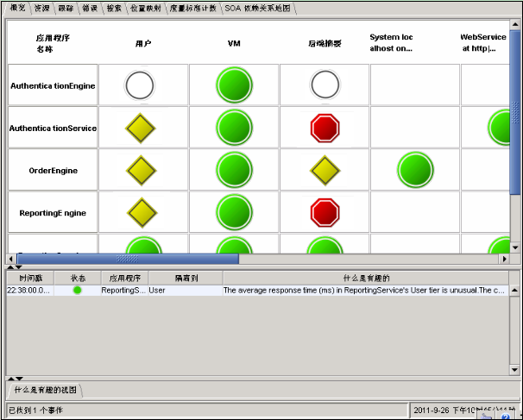Click the 已找到 1 个事件 status text
Viewport: 523px width, 420px height.
(x=35, y=410)
